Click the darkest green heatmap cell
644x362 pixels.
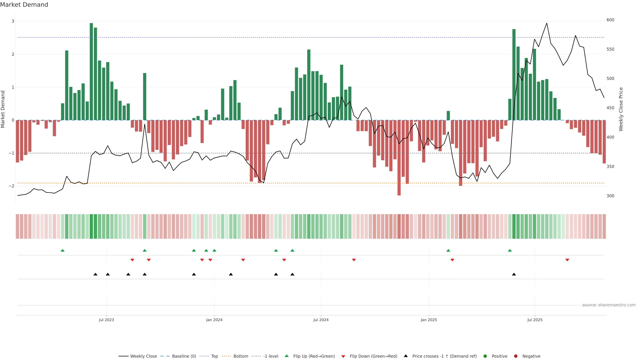tap(91, 226)
